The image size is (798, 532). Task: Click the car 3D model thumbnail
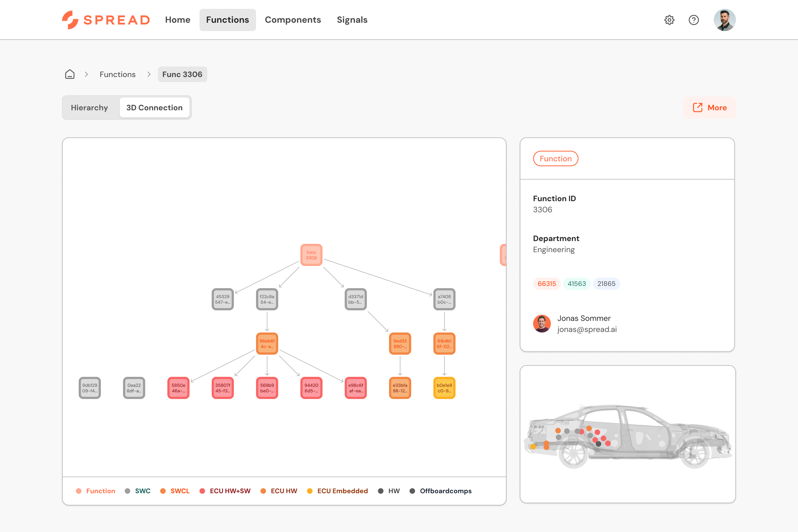628,434
